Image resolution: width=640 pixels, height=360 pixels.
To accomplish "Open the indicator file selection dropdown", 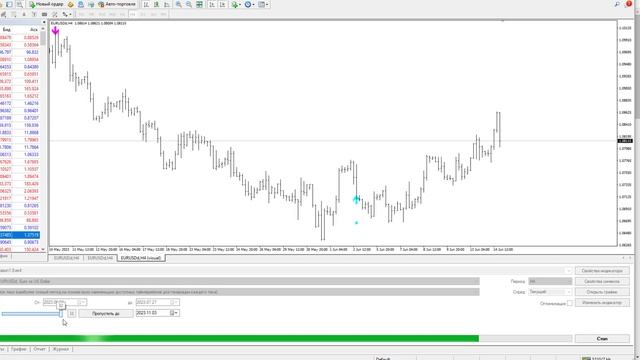I will point(568,271).
